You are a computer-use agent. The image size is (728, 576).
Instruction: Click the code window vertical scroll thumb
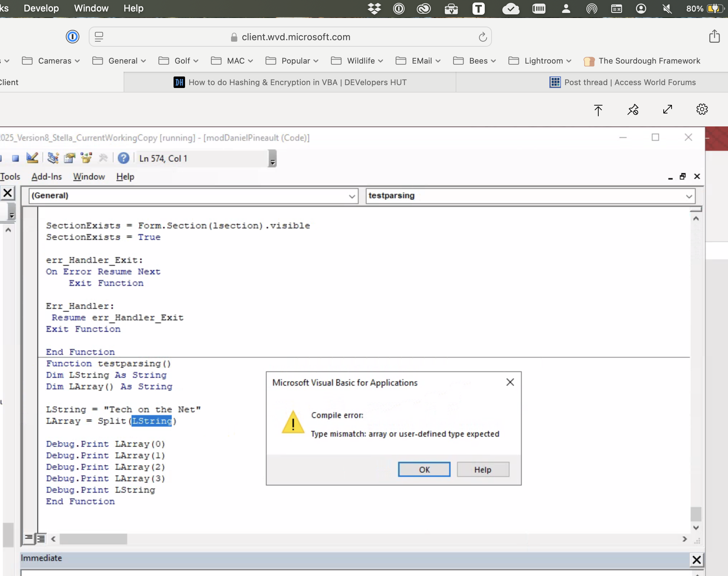696,514
